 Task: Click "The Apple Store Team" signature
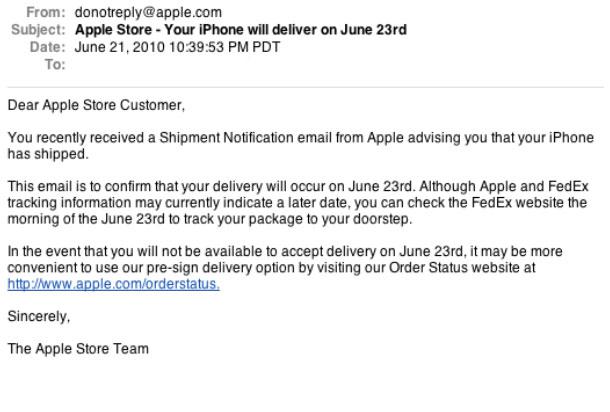[78, 349]
